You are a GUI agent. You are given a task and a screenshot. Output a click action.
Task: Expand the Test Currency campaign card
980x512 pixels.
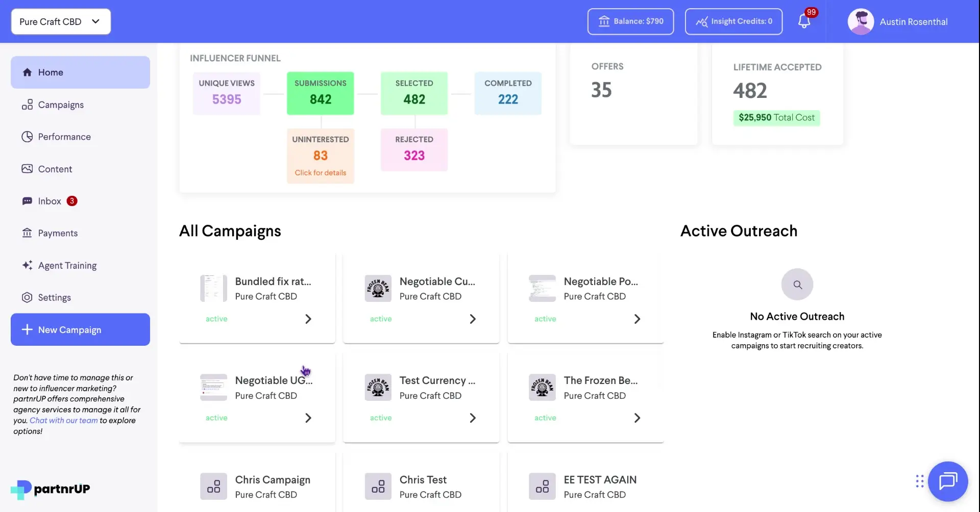pos(472,418)
